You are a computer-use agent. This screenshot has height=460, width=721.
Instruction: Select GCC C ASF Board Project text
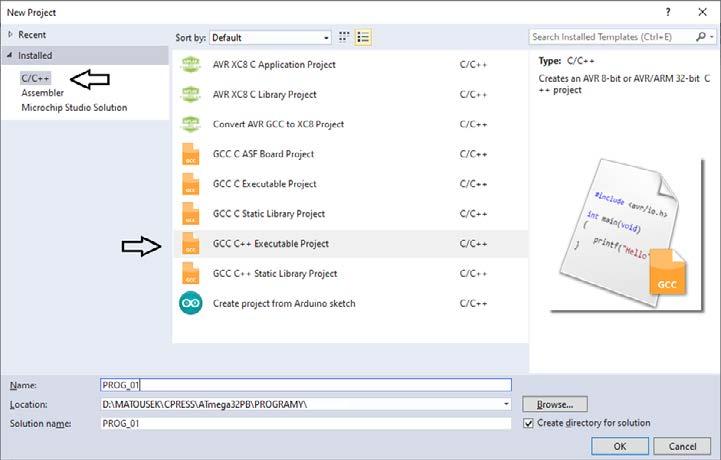coord(263,154)
